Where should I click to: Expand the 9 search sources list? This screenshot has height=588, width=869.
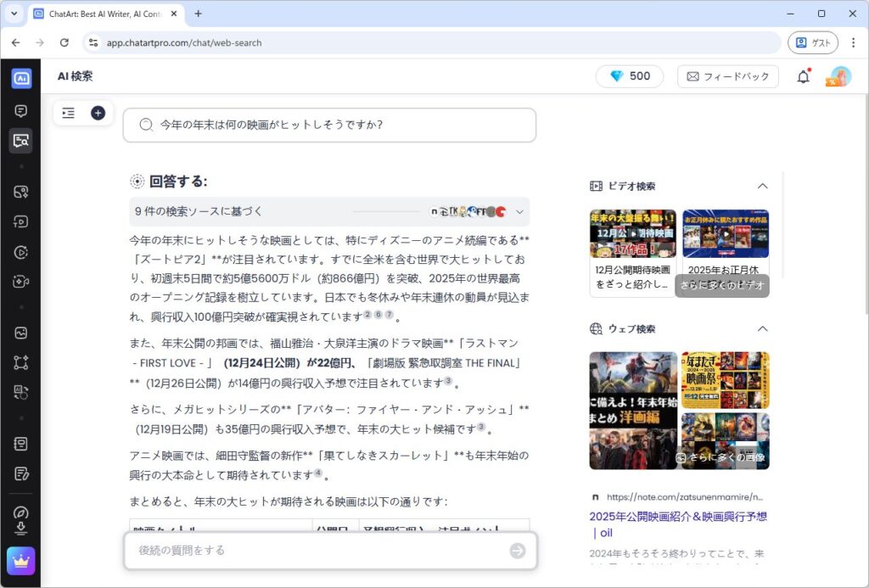(520, 212)
